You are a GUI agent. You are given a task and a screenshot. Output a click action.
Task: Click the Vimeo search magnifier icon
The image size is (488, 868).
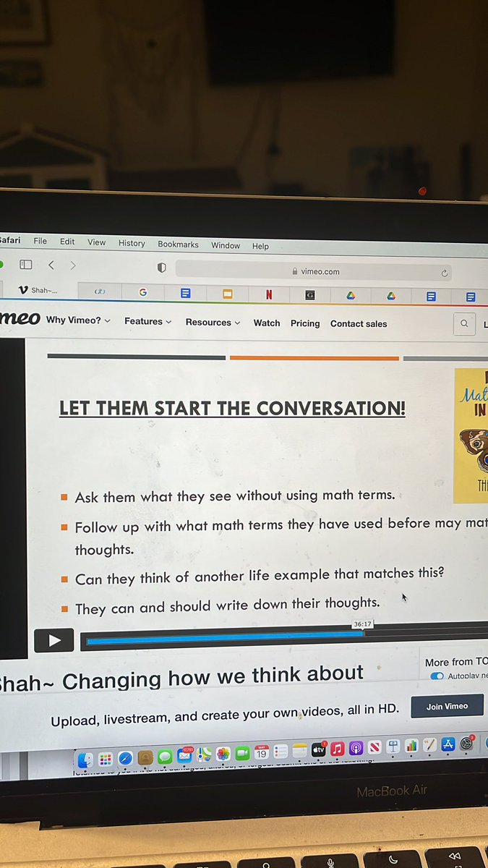[x=464, y=324]
